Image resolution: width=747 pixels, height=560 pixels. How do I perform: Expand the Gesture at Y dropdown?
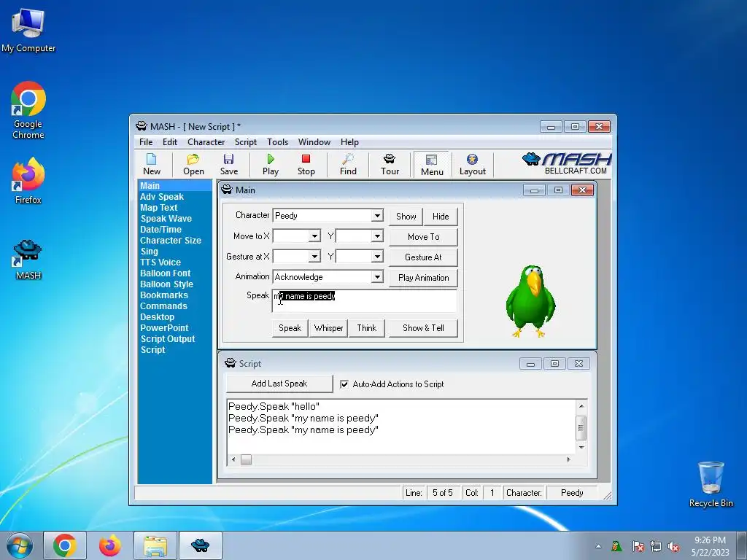coord(377,257)
